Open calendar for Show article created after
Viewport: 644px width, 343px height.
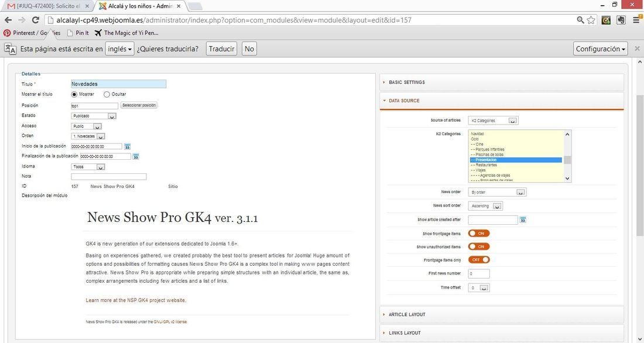523,220
